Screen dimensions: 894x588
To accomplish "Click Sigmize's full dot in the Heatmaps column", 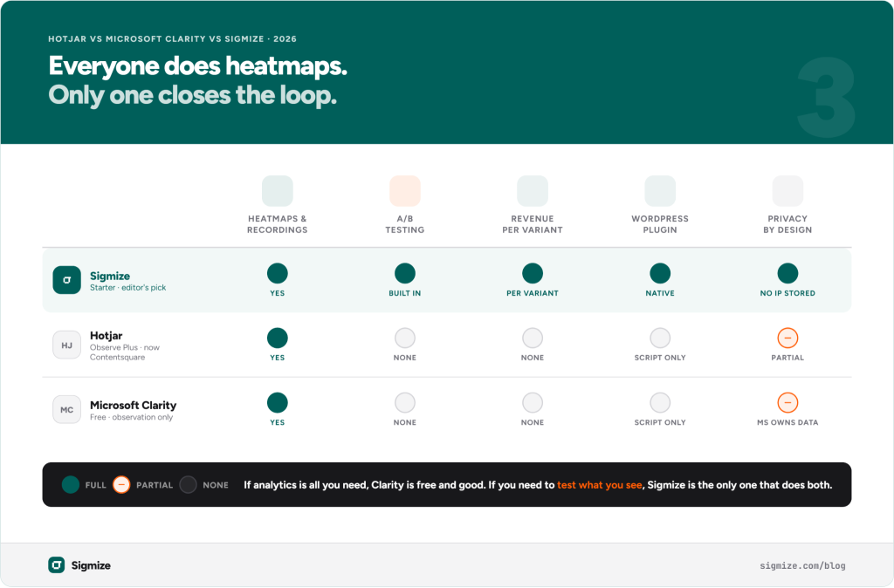I will point(277,273).
